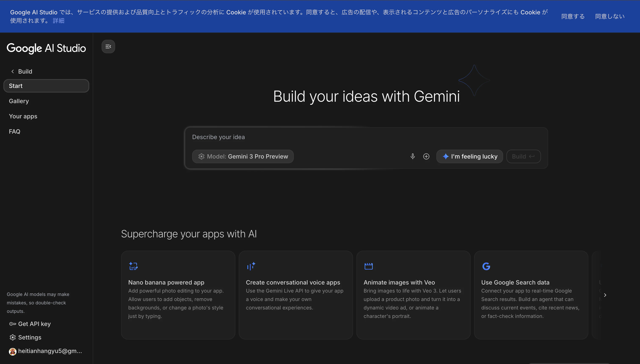This screenshot has height=364, width=640.
Task: Go to Your apps
Action: [x=23, y=116]
